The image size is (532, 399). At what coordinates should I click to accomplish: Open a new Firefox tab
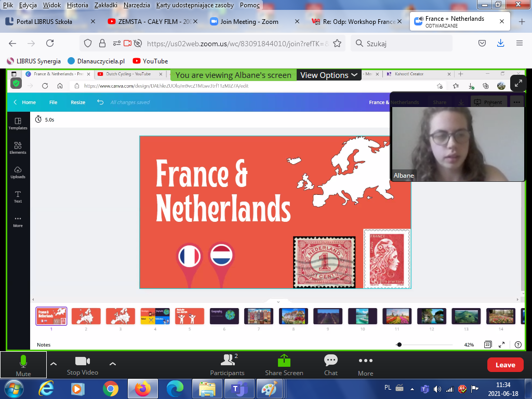(x=522, y=22)
